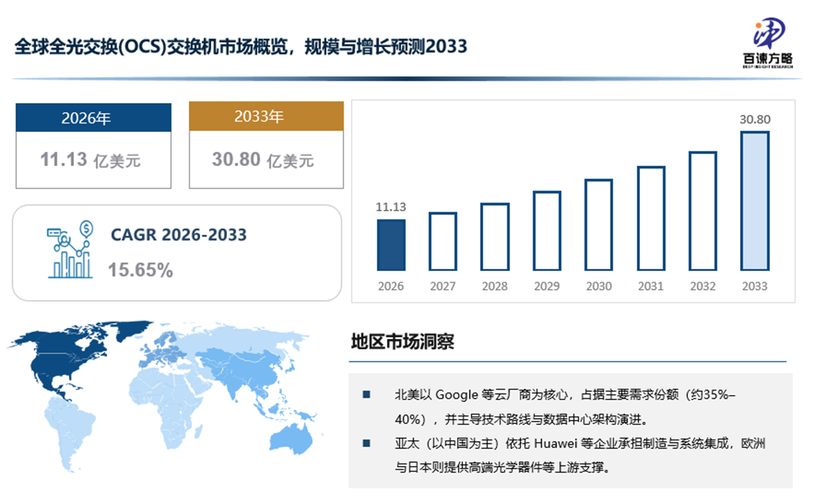Image resolution: width=814 pixels, height=504 pixels.
Task: Click the 2031 bar in the chart
Action: pos(650,218)
